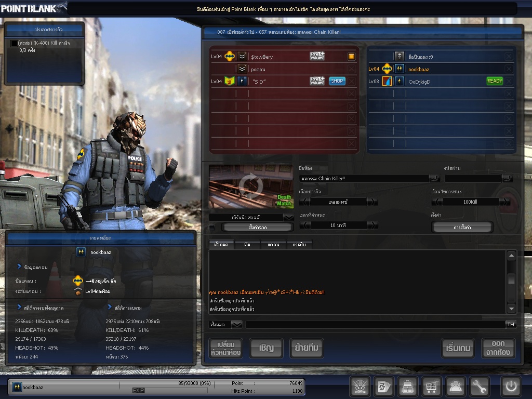Expand the clan information section arrow
The height and width of the screenshot is (399, 532).
(x=19, y=267)
